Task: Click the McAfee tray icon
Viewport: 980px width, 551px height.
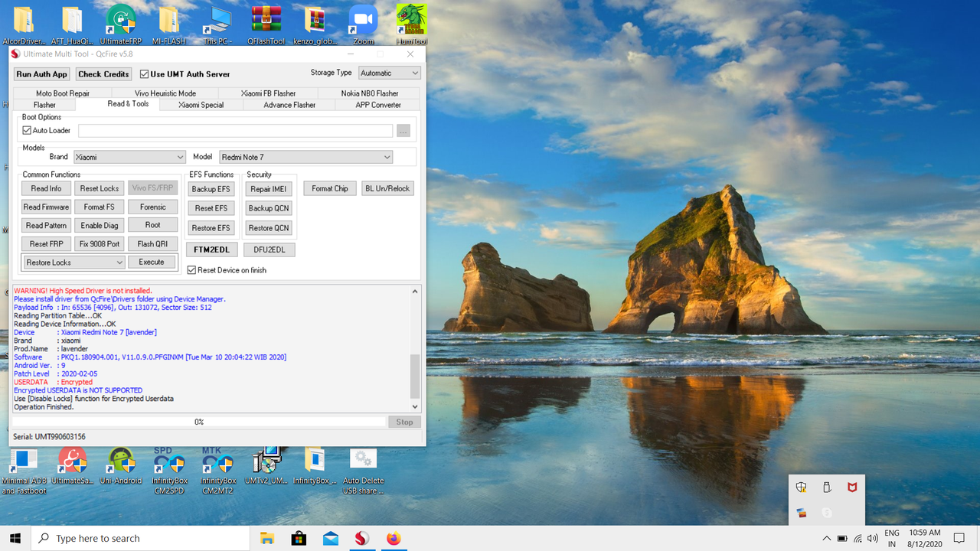Action: coord(852,487)
